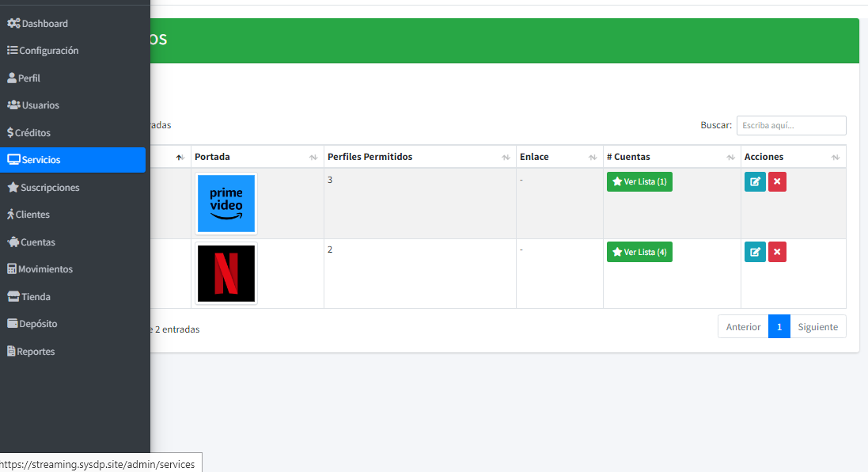Focus the Buscar search field
Viewport: 868px width, 472px height.
pos(791,125)
